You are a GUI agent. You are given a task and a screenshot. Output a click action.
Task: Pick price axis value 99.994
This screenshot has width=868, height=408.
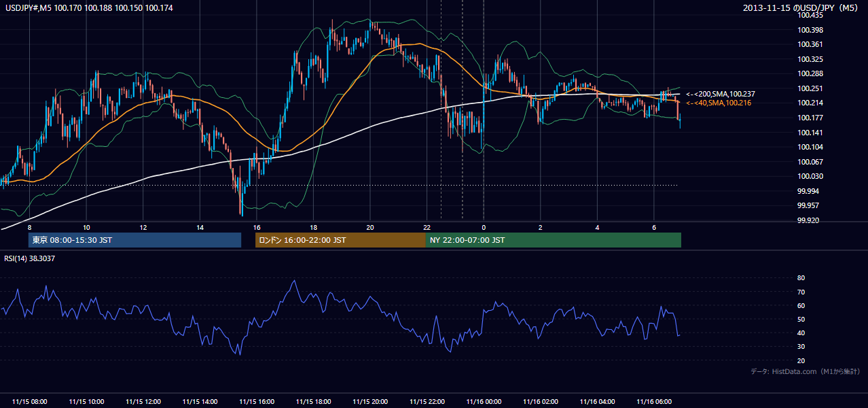[809, 191]
